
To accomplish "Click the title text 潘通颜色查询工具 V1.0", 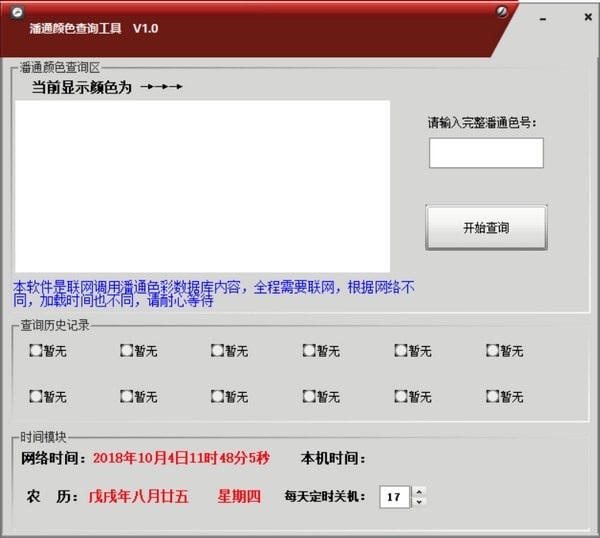I will click(x=94, y=28).
